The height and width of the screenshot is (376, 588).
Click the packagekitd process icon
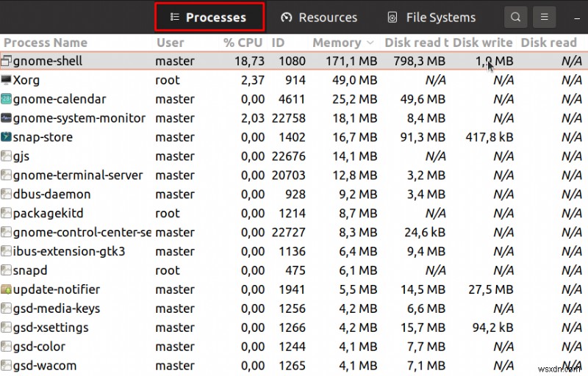6,213
